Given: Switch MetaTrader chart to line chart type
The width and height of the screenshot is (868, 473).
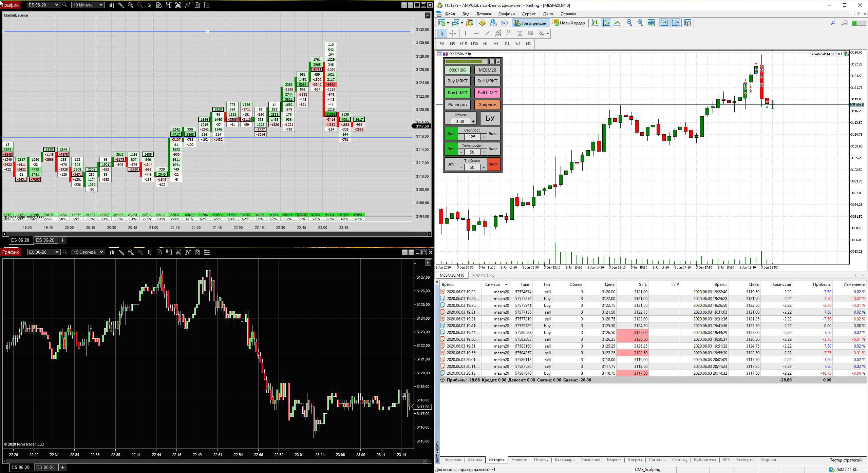Looking at the screenshot, I should tap(617, 23).
